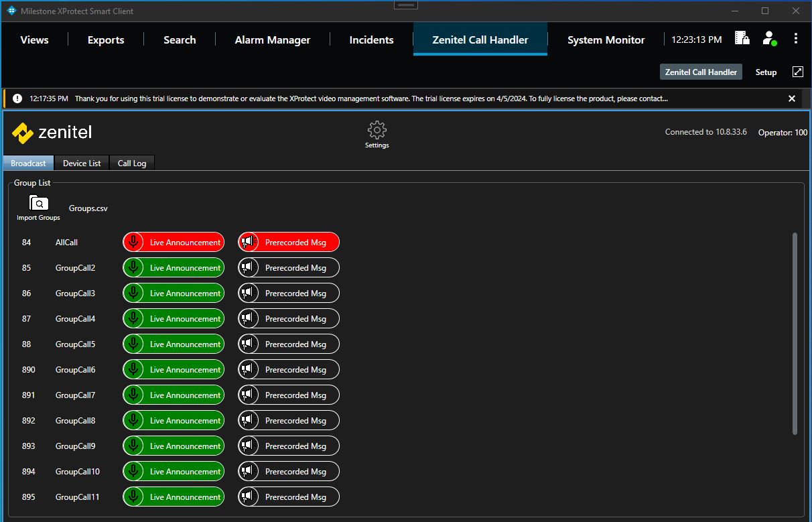Toggle the full screen mode icon
The width and height of the screenshot is (812, 522).
coord(797,72)
